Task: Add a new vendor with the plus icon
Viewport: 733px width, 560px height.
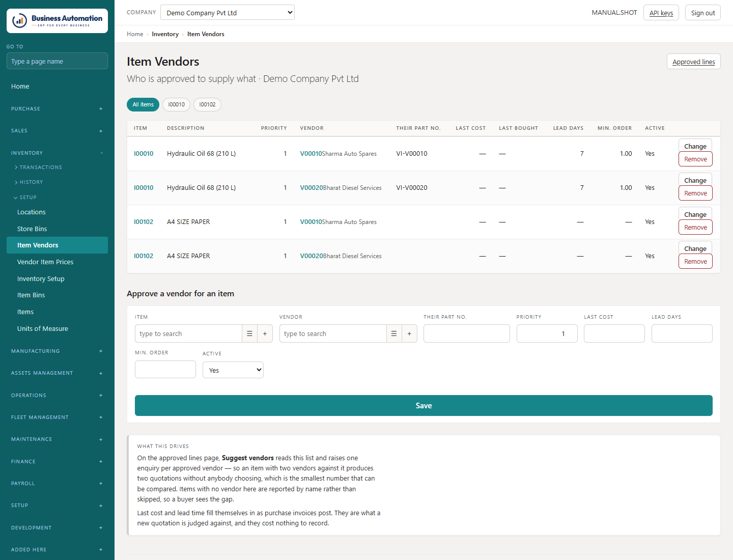Action: coord(409,333)
